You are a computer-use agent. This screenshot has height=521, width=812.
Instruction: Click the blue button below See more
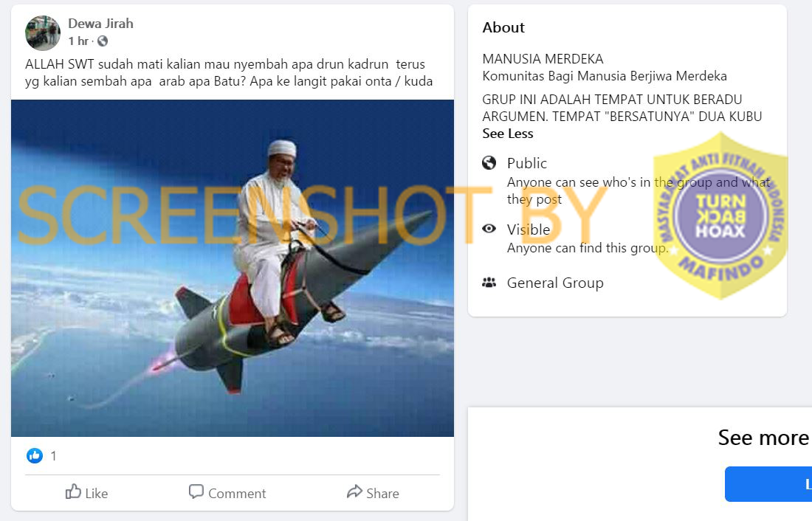pos(768,483)
